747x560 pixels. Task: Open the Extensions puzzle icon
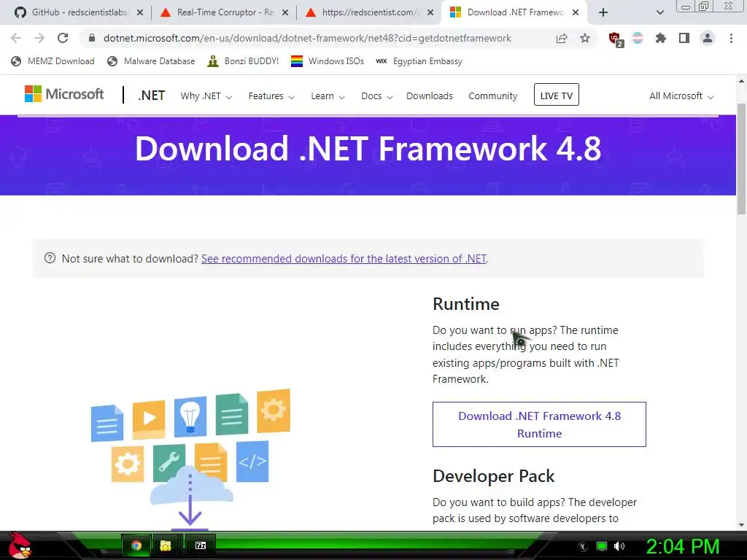661,38
